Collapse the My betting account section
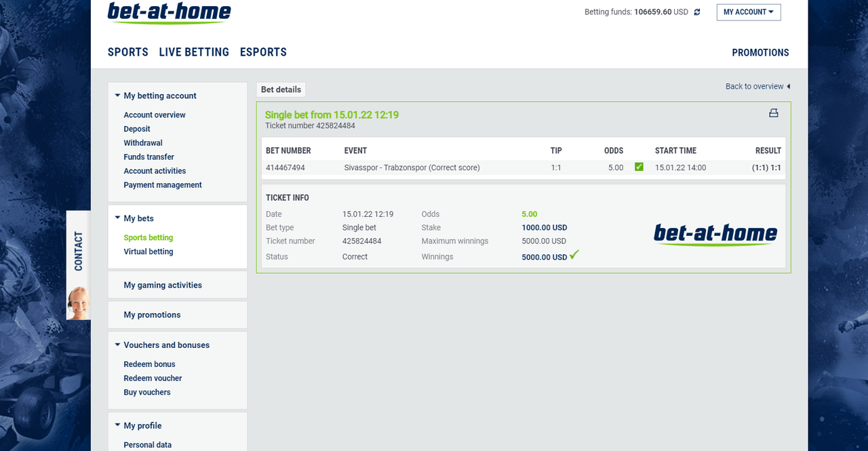 [117, 96]
